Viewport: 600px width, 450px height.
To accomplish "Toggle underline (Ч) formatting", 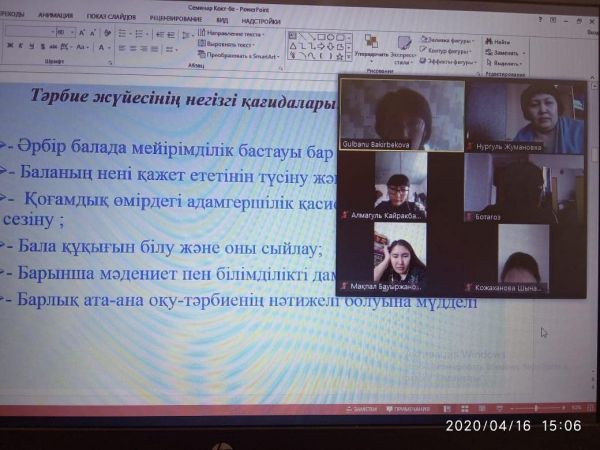I will [32, 46].
